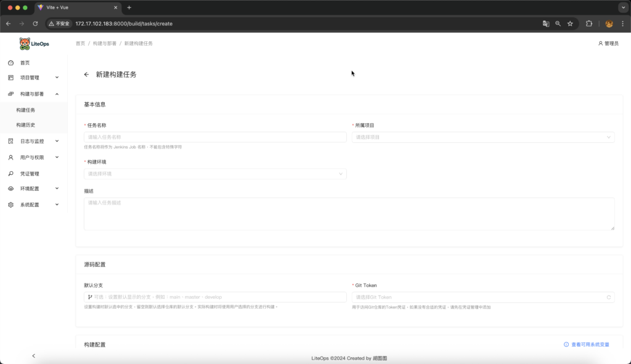
Task: Click the browser reload page icon
Action: point(35,23)
